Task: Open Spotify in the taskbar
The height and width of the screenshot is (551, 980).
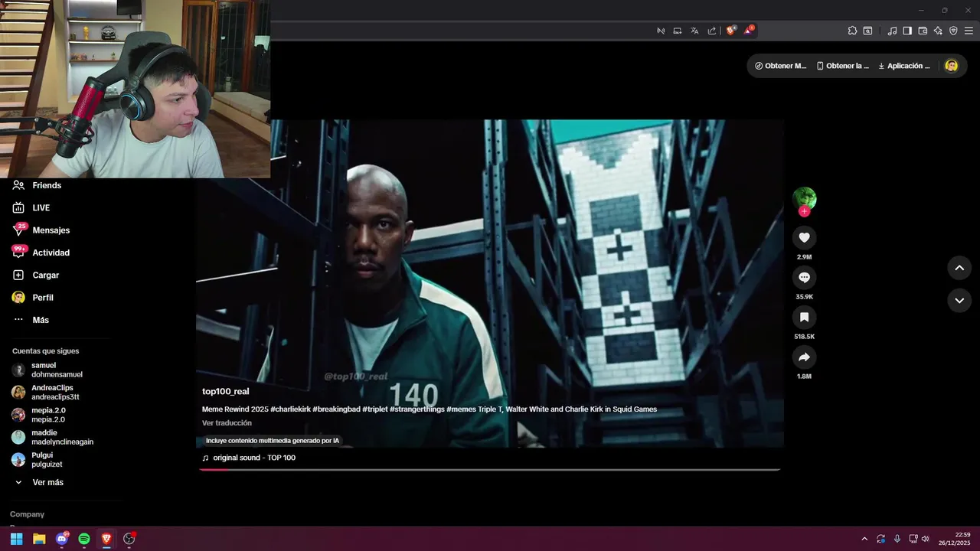Action: (x=84, y=539)
